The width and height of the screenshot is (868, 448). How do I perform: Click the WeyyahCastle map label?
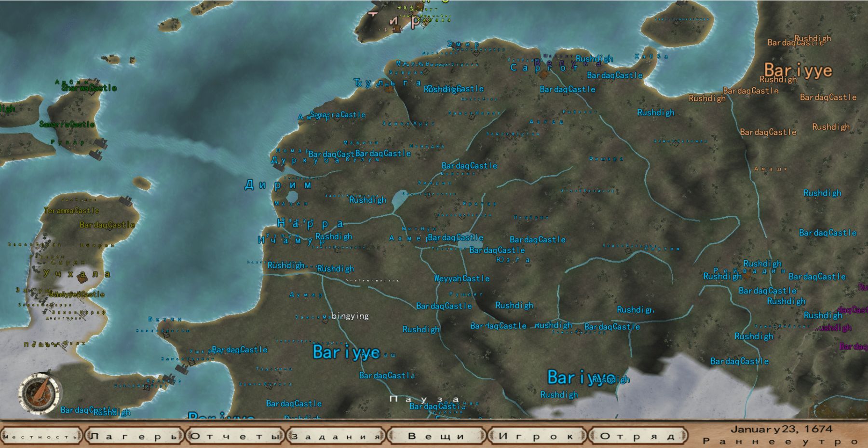pyautogui.click(x=461, y=279)
